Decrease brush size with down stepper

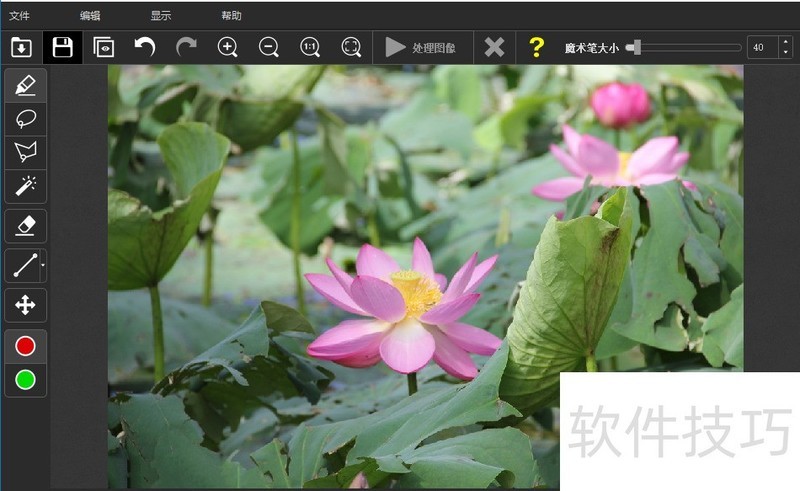pyautogui.click(x=786, y=53)
